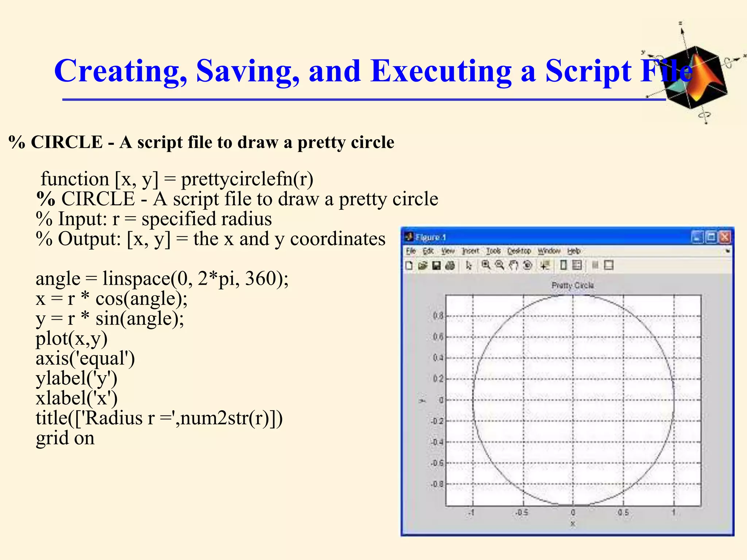747x560 pixels.
Task: Toggle the Edit Plot arrow tool
Action: point(469,265)
